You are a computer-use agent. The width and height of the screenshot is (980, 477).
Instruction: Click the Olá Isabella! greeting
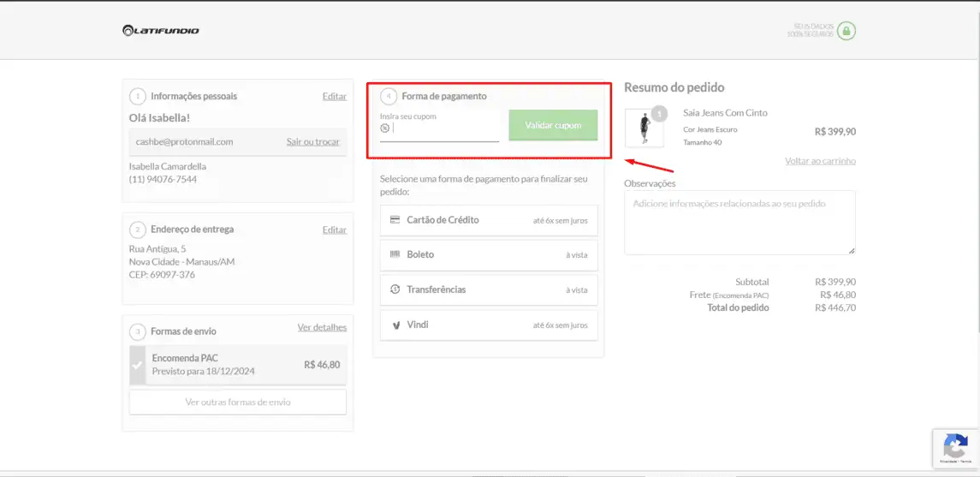159,117
